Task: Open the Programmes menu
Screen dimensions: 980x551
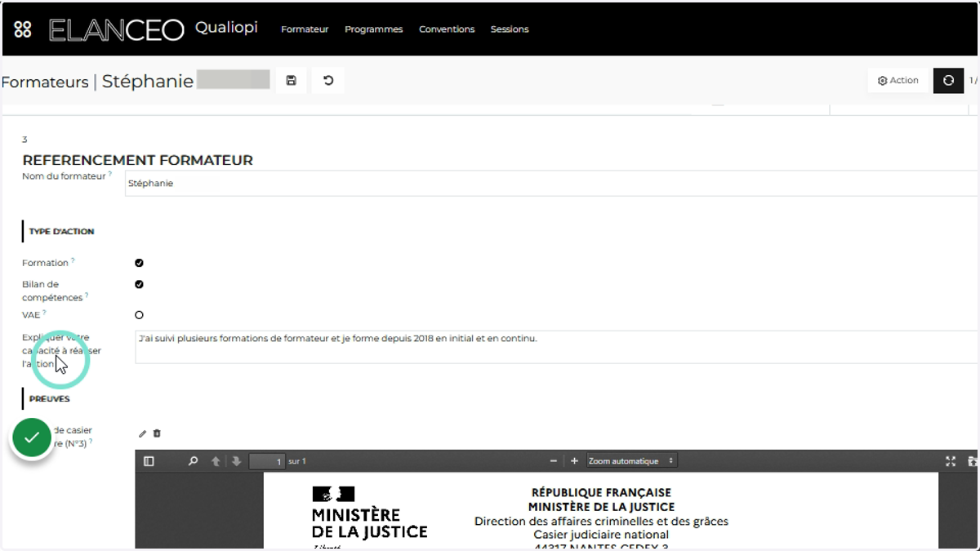Action: pos(373,29)
